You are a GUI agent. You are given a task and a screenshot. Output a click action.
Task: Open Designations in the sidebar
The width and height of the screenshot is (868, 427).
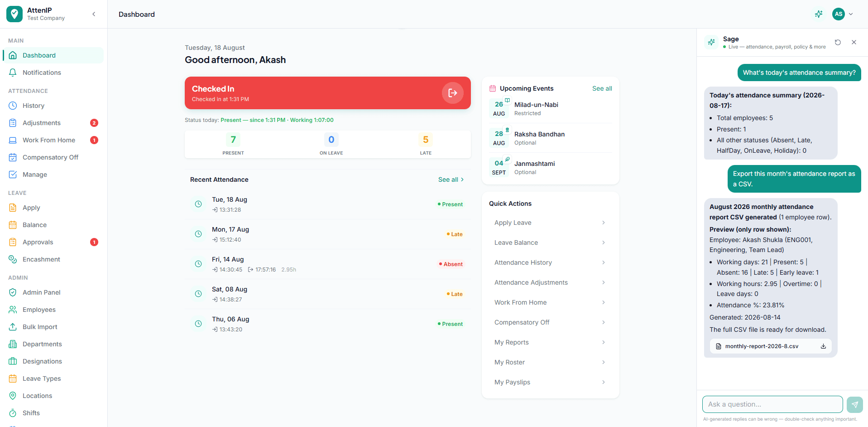coord(53,361)
